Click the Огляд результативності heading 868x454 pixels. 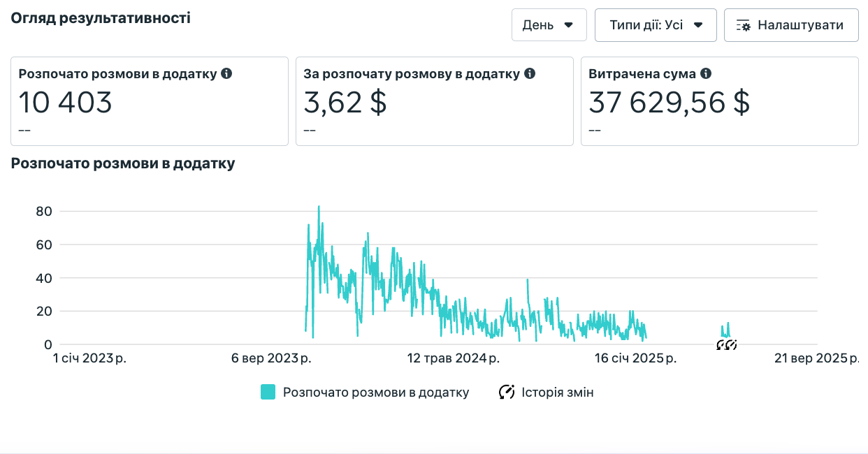101,18
